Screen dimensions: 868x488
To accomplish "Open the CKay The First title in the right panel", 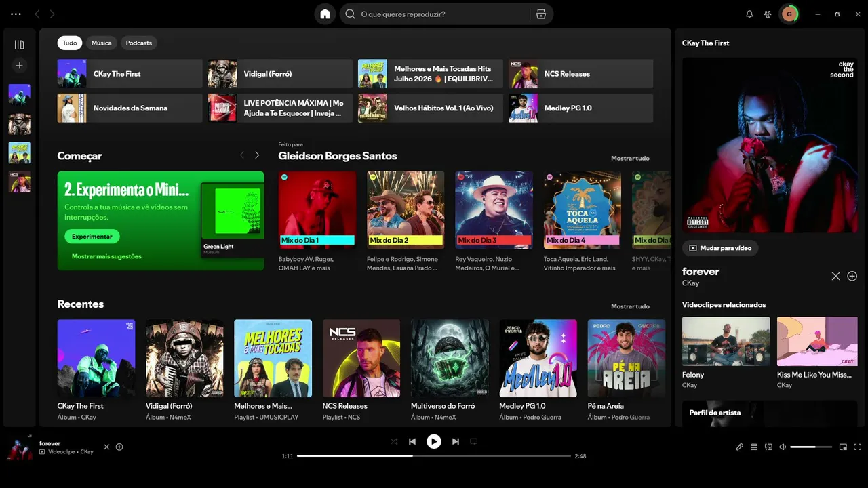I will 706,43.
